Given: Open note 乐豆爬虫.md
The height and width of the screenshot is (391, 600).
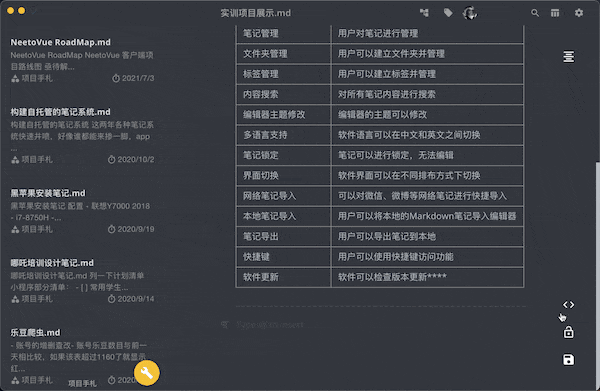Looking at the screenshot, I should click(x=35, y=332).
